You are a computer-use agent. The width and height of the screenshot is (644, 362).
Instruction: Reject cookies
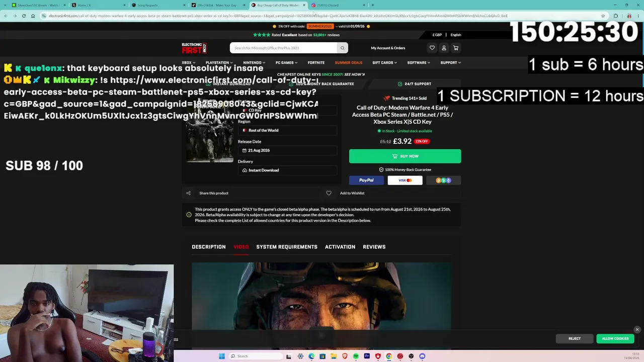pyautogui.click(x=575, y=339)
